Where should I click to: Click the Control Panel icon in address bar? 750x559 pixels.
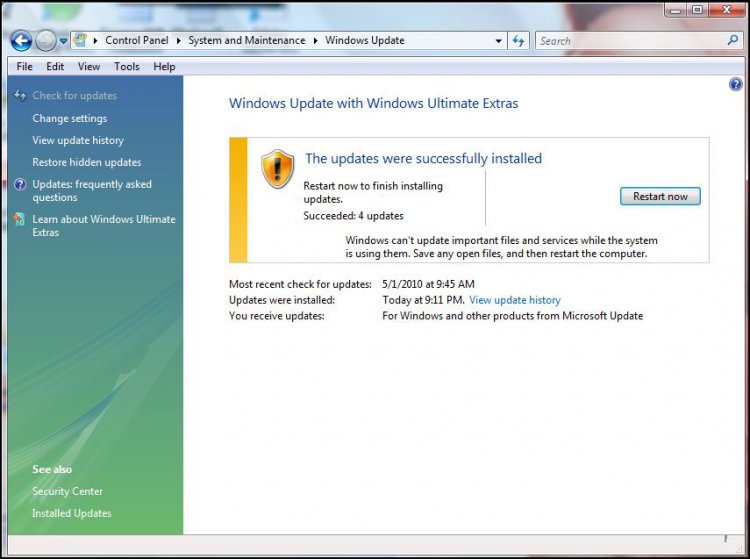[x=80, y=40]
